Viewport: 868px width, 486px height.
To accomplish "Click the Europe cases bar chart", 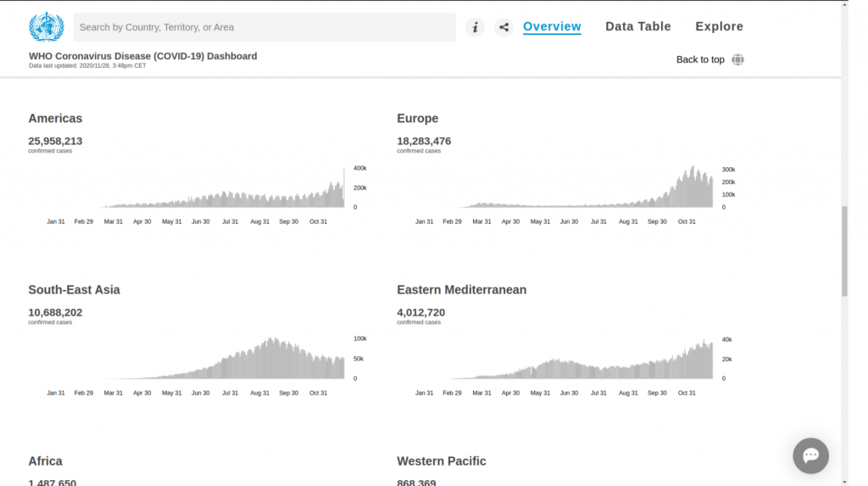I will point(585,191).
